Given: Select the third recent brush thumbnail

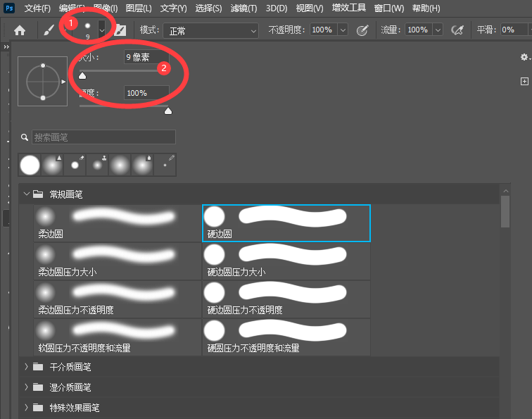Looking at the screenshot, I should point(75,165).
